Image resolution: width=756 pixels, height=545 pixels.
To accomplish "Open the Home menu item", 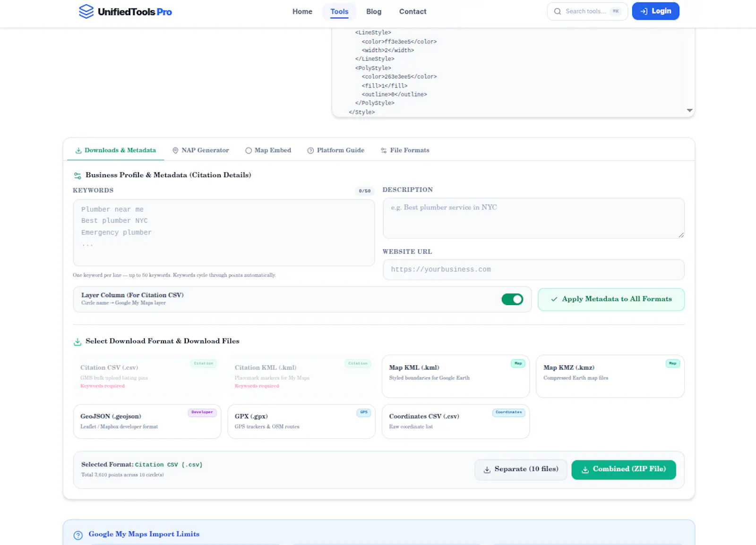I will 302,11.
